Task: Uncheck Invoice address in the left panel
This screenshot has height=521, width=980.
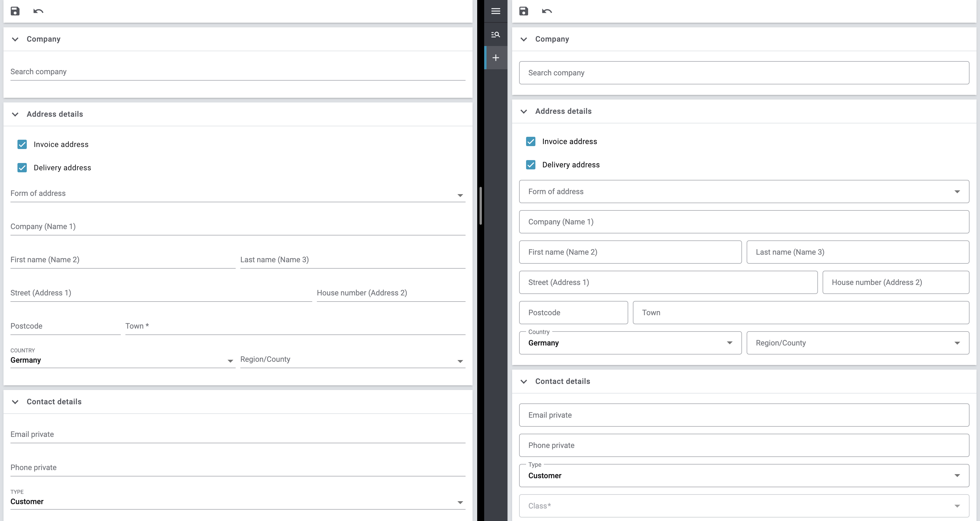Action: [22, 144]
